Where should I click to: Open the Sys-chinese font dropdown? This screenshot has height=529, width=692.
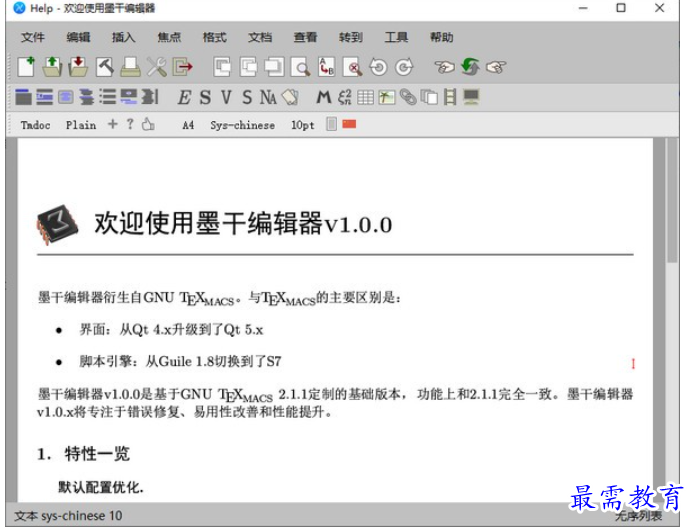(x=242, y=125)
